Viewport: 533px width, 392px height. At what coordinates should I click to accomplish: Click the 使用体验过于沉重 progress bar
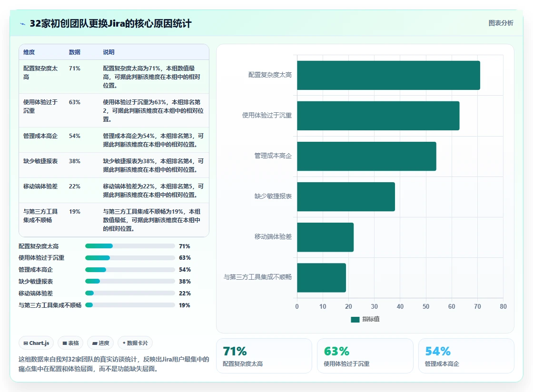point(130,258)
